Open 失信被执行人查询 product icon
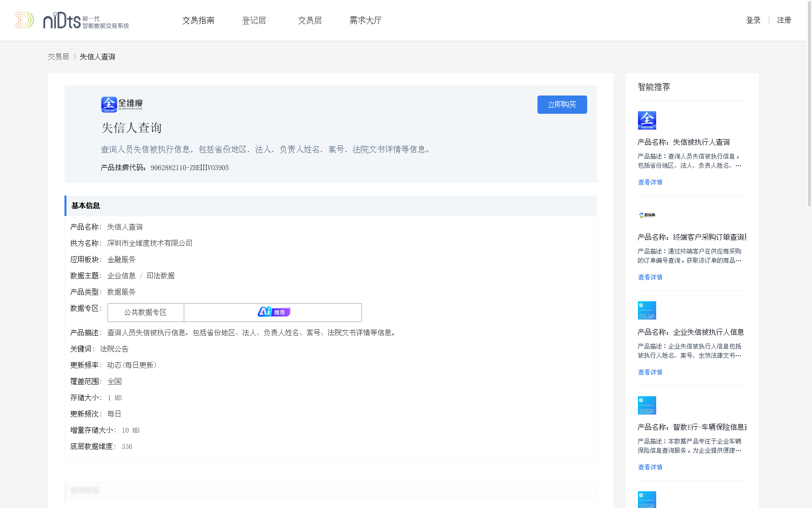 (647, 120)
